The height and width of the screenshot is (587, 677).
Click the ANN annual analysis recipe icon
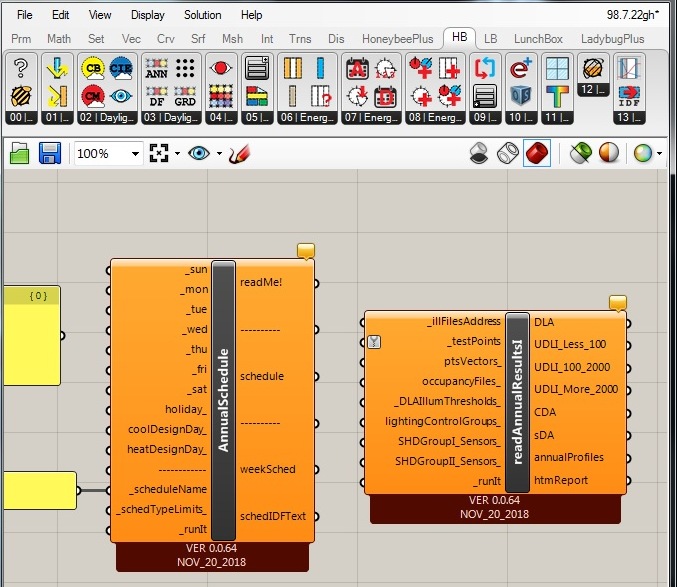[156, 69]
